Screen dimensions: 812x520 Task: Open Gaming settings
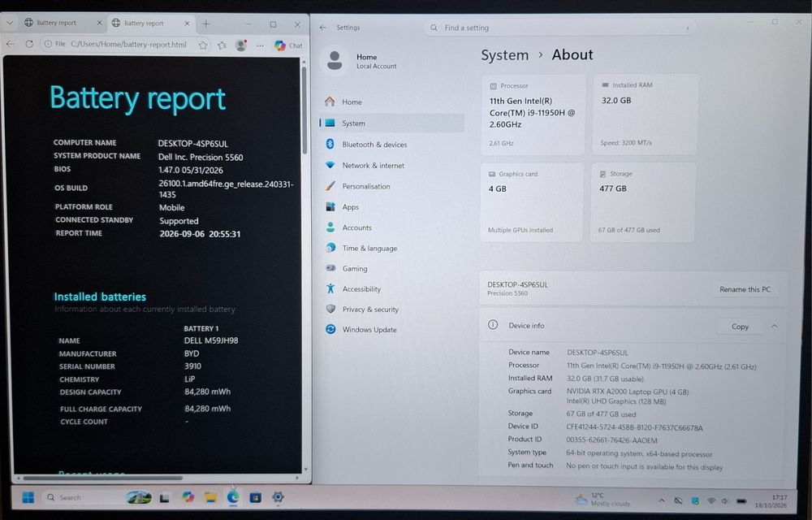[391, 269]
